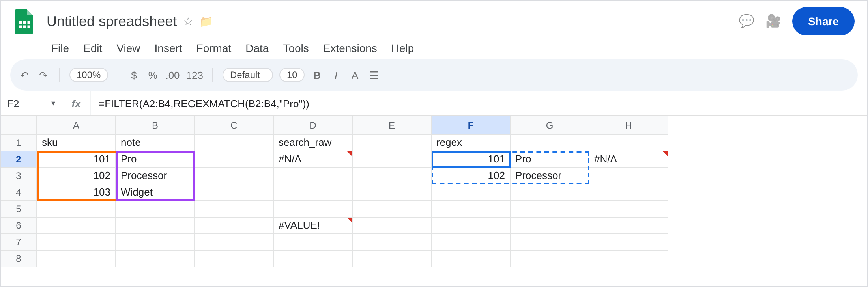868x287 pixels.
Task: Open the comment history icon
Action: coord(746,21)
